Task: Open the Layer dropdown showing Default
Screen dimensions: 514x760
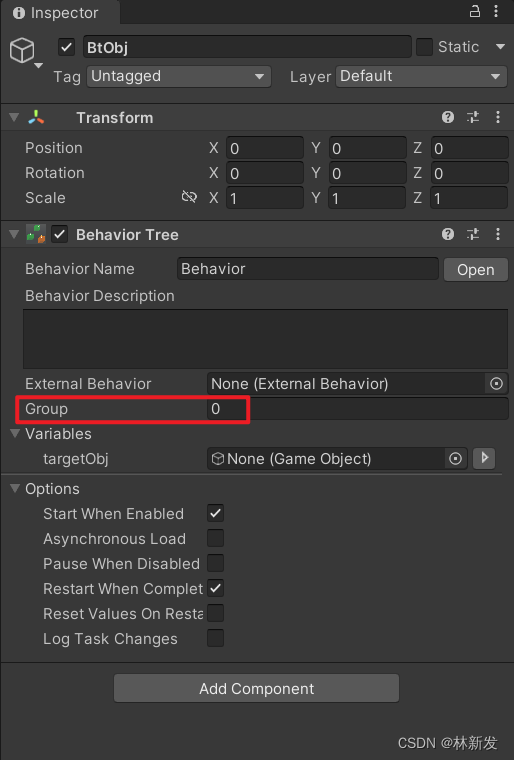Action: tap(421, 77)
